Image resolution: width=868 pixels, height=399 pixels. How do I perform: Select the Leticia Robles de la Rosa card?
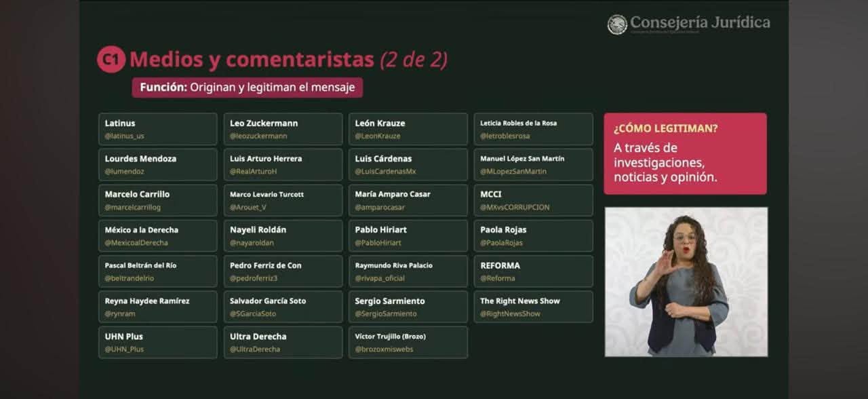tap(534, 129)
